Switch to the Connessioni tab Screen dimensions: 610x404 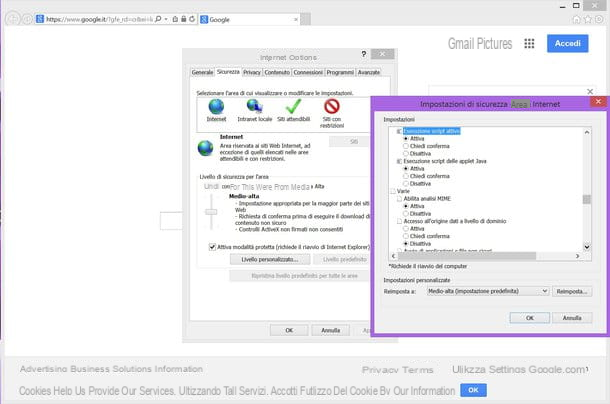pos(308,72)
